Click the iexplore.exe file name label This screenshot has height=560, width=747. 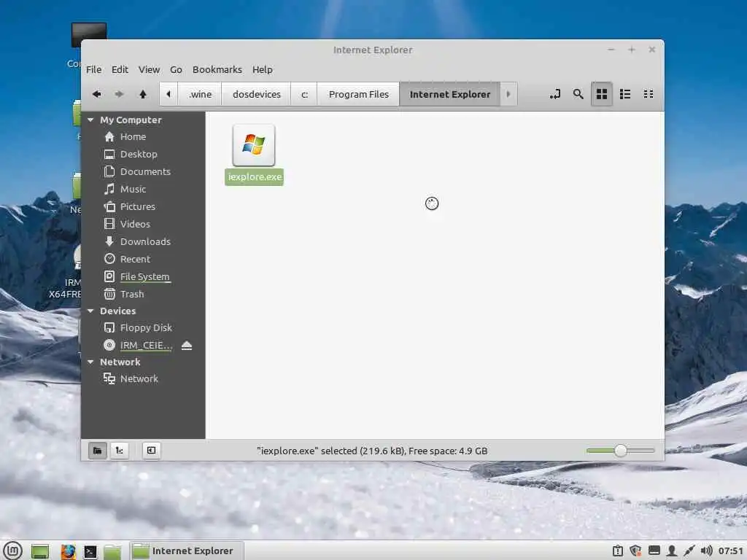click(x=255, y=177)
